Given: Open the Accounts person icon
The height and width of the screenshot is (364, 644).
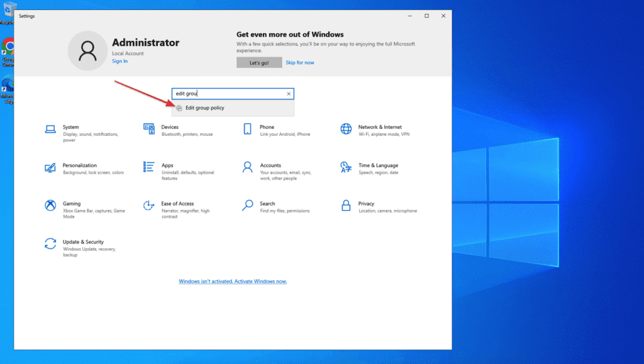Looking at the screenshot, I should [x=248, y=167].
